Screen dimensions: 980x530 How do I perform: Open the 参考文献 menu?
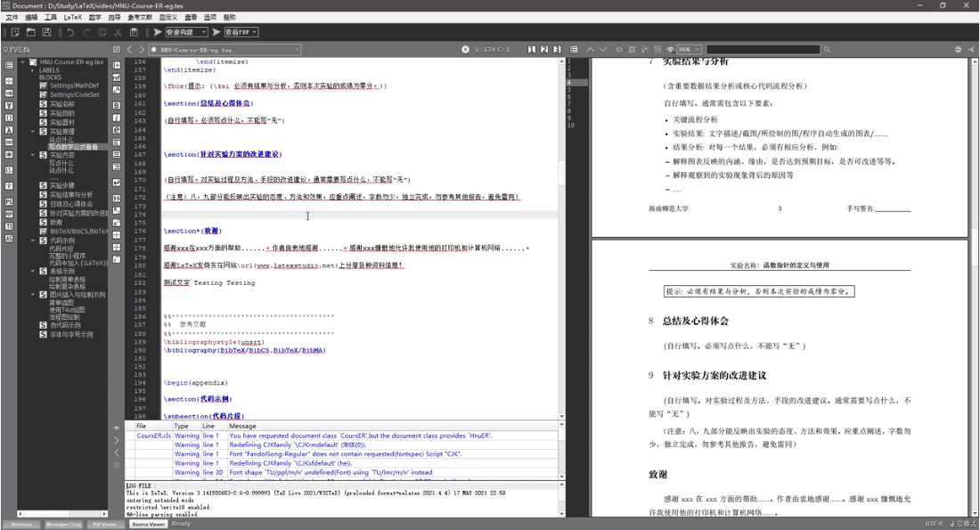click(139, 17)
